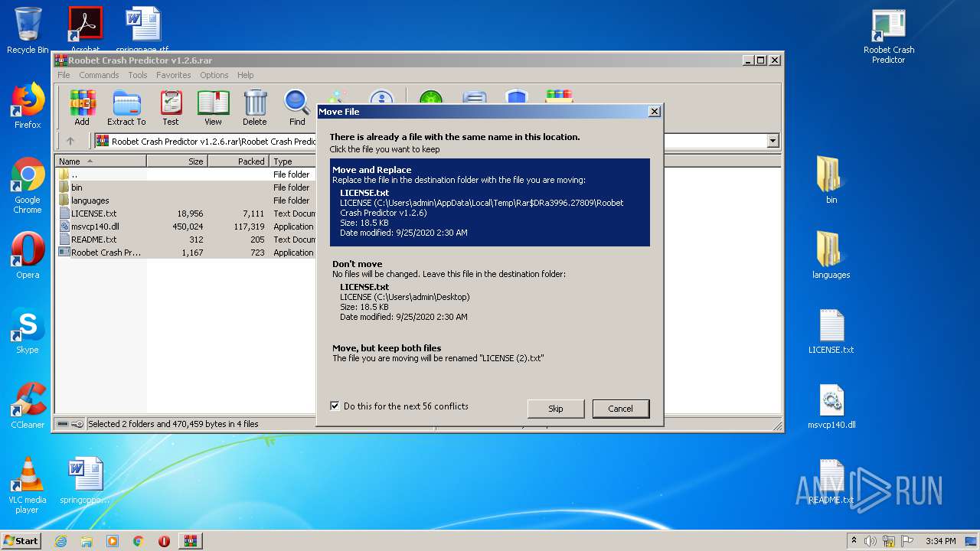Sort archive list by Packed column

[x=238, y=161]
